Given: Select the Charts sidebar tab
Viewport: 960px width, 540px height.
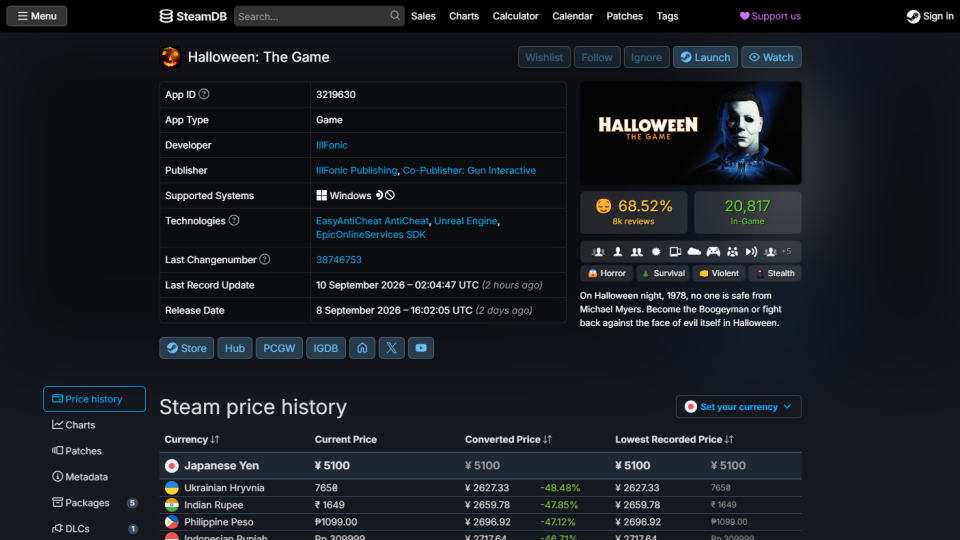Looking at the screenshot, I should tap(94, 425).
